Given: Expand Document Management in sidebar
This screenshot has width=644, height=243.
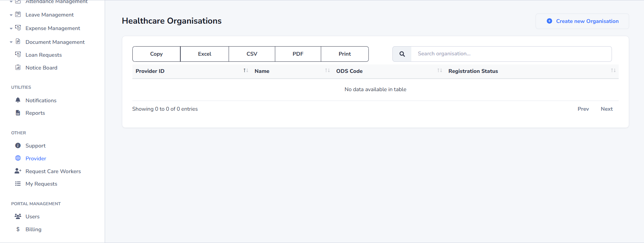Looking at the screenshot, I should 55,42.
